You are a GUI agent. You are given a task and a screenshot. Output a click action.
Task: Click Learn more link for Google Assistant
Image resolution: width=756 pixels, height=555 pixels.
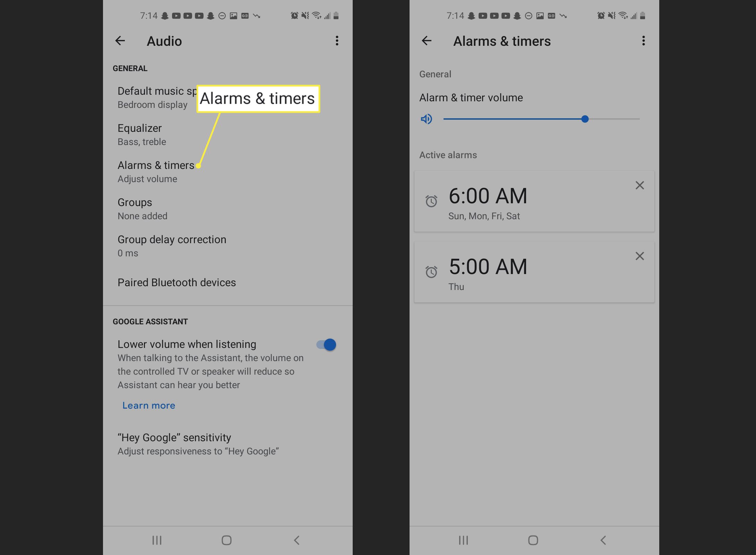pyautogui.click(x=148, y=405)
